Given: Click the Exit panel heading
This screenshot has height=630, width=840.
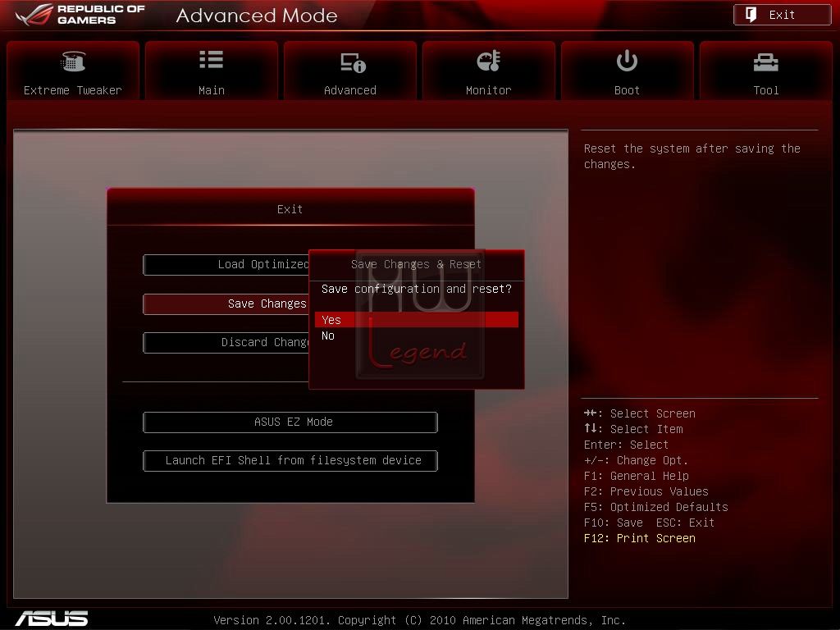Looking at the screenshot, I should [x=290, y=209].
